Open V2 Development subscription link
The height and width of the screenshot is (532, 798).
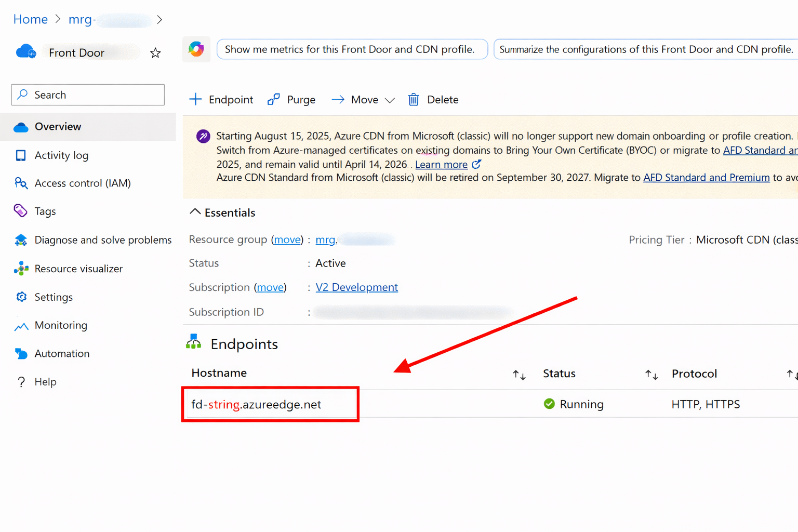click(357, 287)
